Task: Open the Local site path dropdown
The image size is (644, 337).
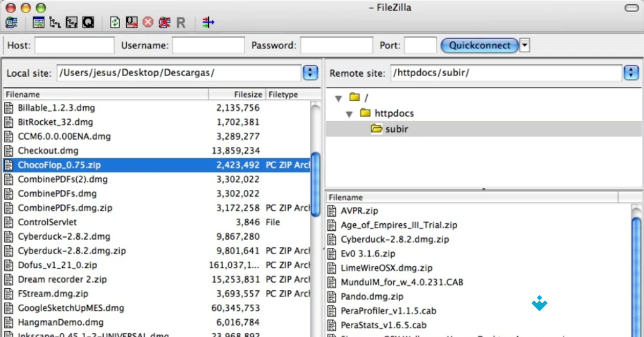Action: (310, 72)
